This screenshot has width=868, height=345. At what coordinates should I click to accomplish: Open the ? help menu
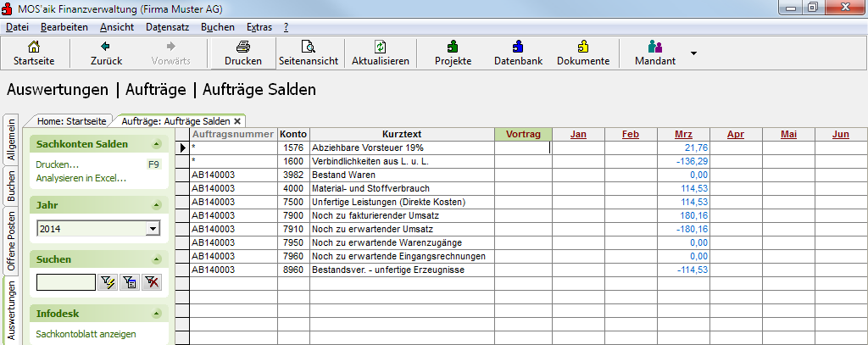[x=286, y=27]
